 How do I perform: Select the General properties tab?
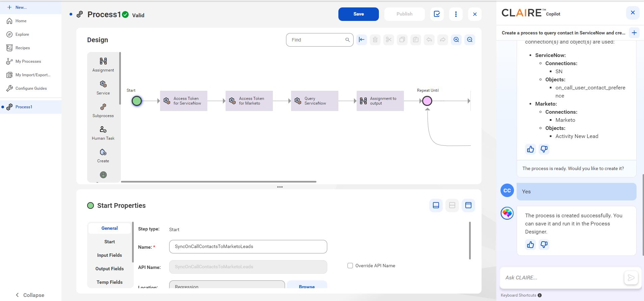click(109, 228)
